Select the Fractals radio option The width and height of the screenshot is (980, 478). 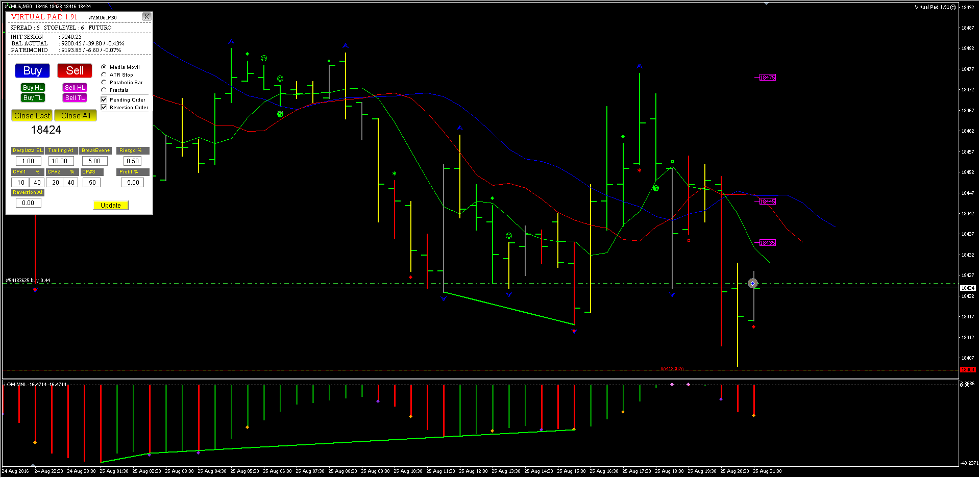click(104, 90)
